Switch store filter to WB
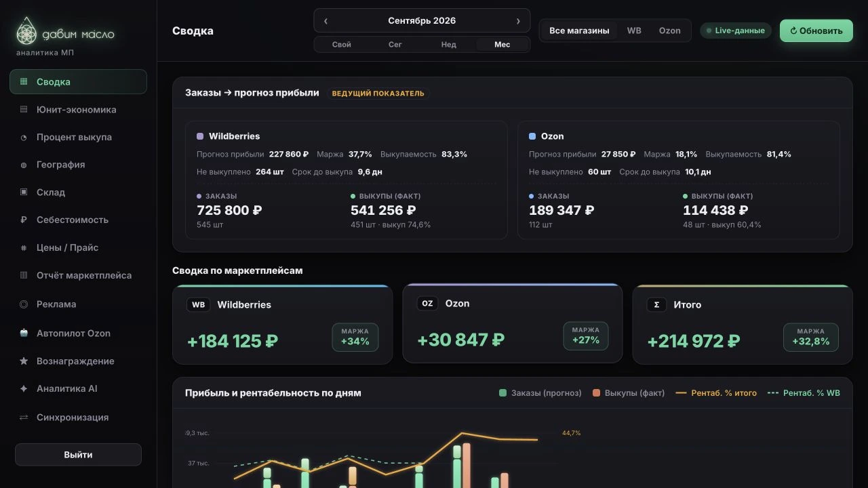868x488 pixels. pyautogui.click(x=634, y=30)
